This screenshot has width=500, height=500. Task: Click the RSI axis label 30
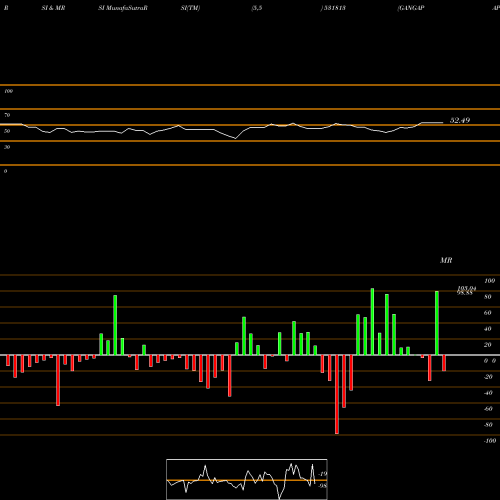pos(7,147)
